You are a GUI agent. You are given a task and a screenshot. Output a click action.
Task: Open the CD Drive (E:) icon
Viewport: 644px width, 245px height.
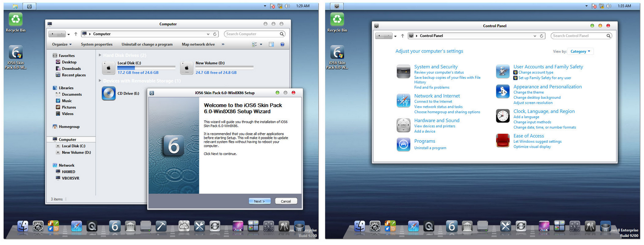coord(108,93)
